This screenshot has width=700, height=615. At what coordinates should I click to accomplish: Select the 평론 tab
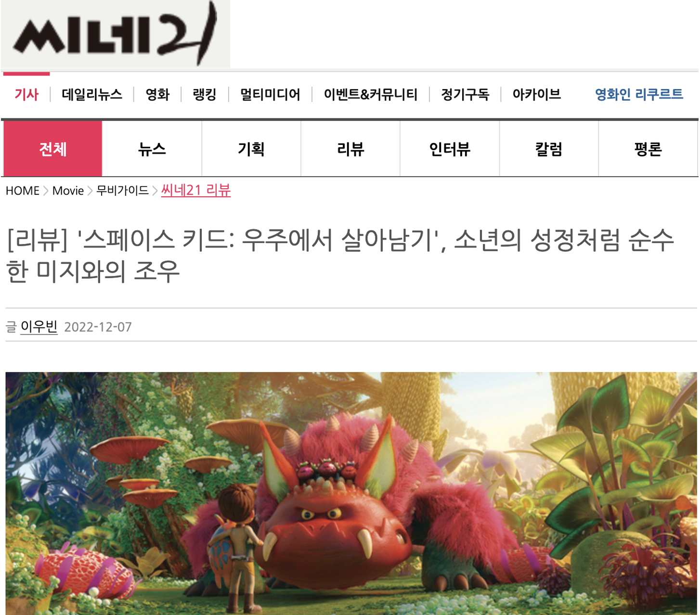coord(648,149)
